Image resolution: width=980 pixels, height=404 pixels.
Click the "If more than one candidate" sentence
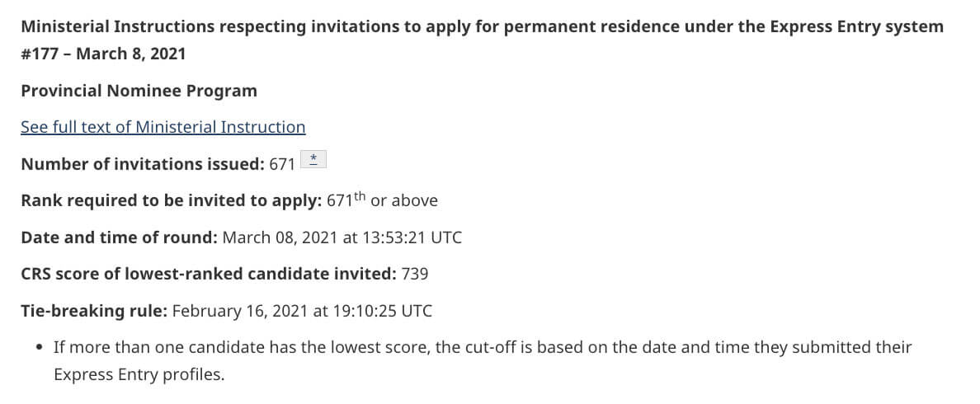483,347
